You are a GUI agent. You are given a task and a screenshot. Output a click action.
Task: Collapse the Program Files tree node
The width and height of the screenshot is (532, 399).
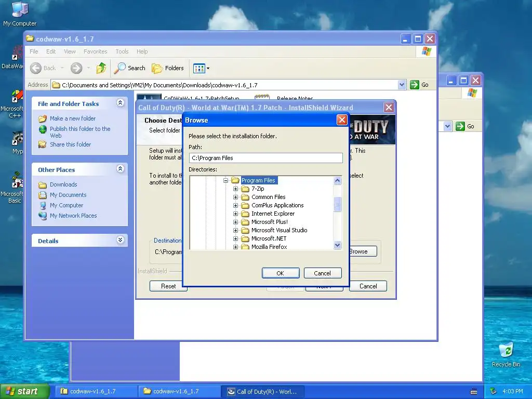click(225, 180)
